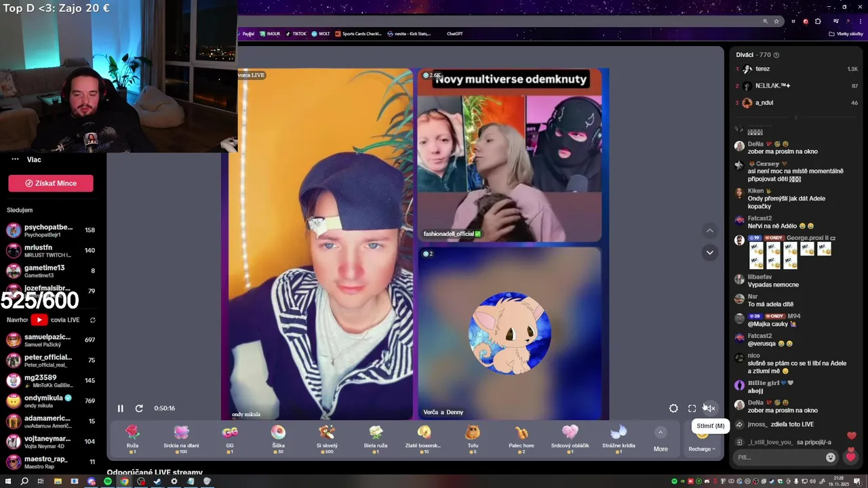Go to next live stream with the down chevron
Viewport: 868px width, 488px height.
(x=709, y=252)
